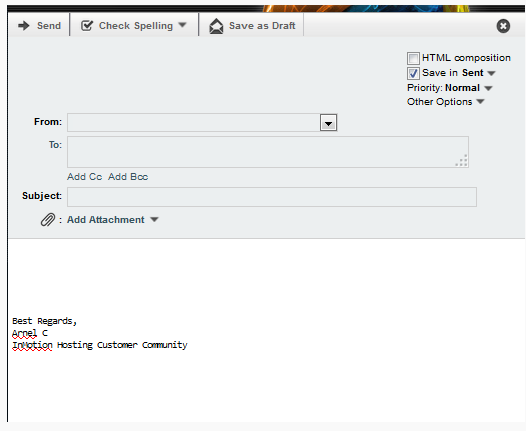Viewport: 526px width, 431px height.
Task: Click the Check Spelling checkmark icon
Action: [x=87, y=25]
